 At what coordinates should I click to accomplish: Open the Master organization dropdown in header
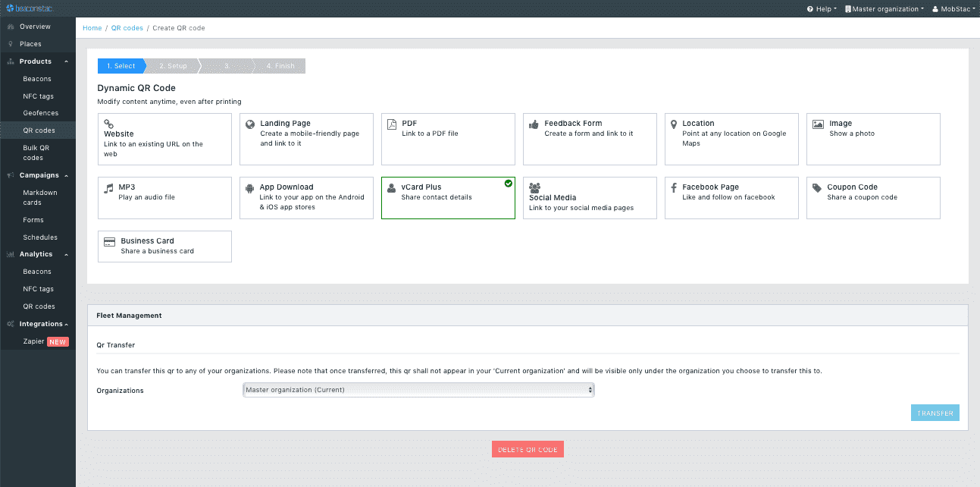(885, 9)
